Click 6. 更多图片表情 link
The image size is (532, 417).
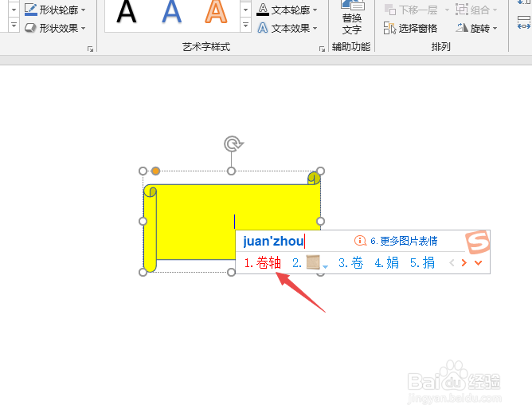pos(404,241)
